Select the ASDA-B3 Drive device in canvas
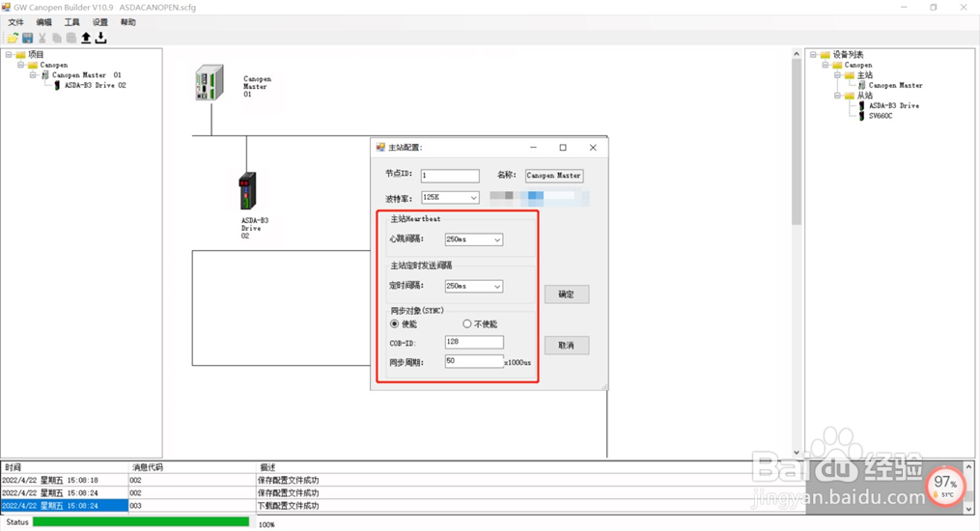The height and width of the screenshot is (531, 980). click(x=247, y=190)
